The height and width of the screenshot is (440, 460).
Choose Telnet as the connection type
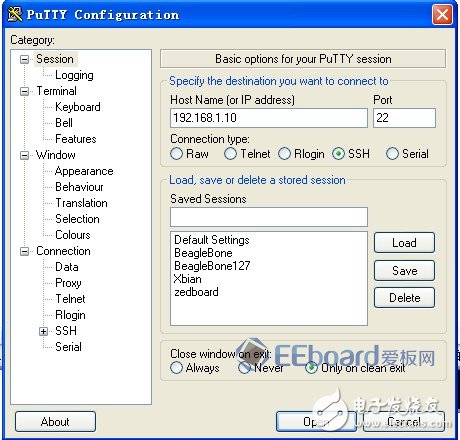[x=230, y=154]
